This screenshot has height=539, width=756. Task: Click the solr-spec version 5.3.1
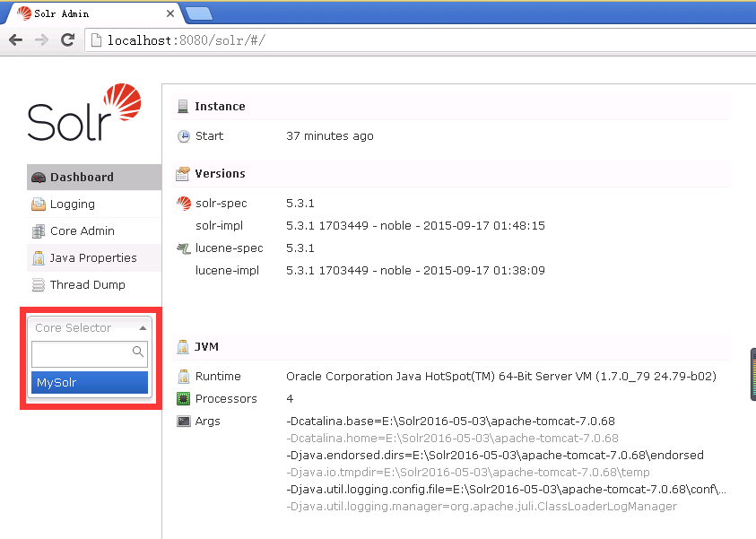tap(300, 204)
